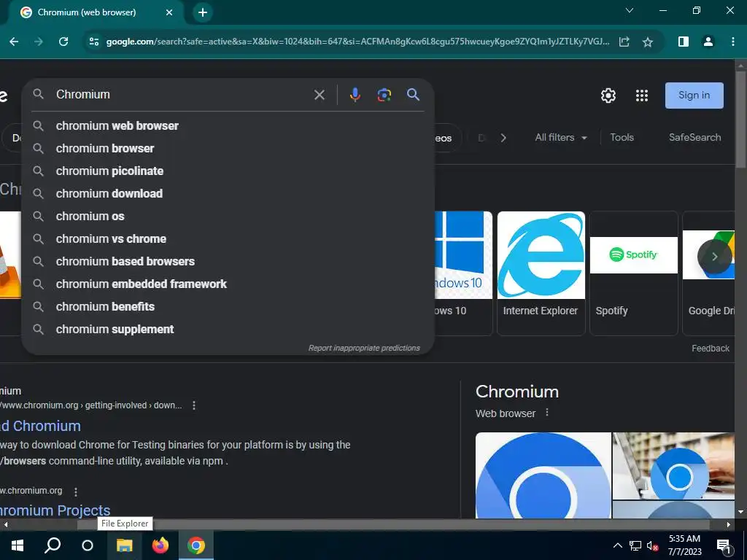Click the Feedback link
This screenshot has height=560, width=747.
click(710, 349)
